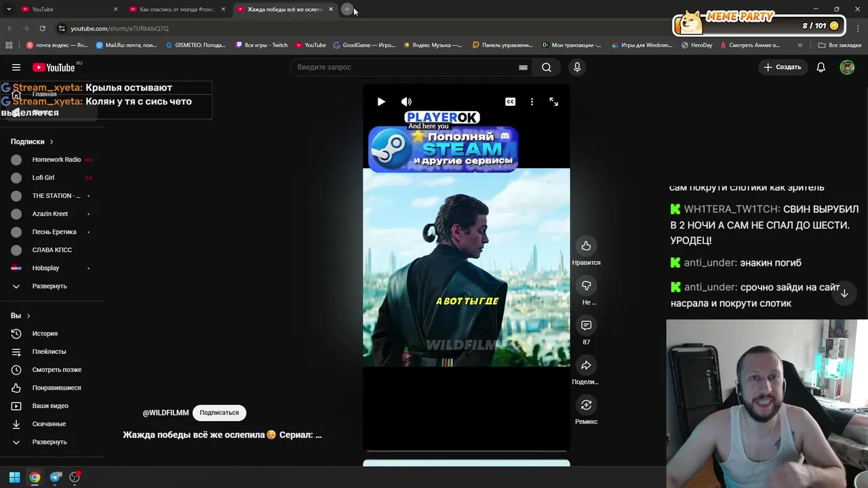Open the Short's three-dot more menu

532,102
